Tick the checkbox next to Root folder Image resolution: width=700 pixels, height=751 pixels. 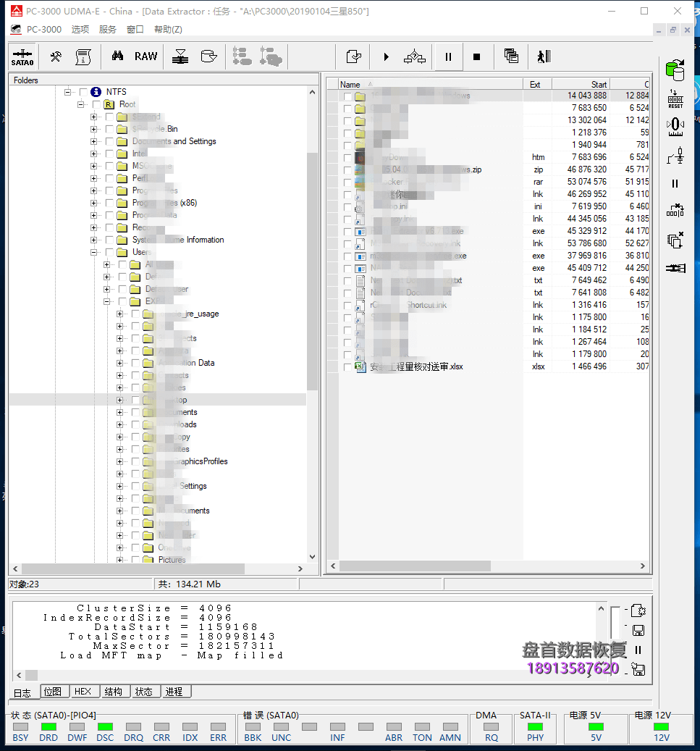pyautogui.click(x=96, y=104)
